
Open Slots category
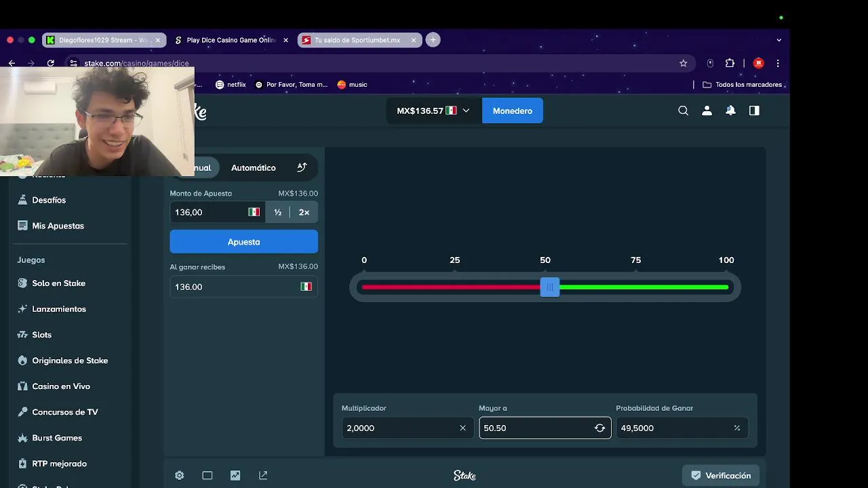[42, 335]
